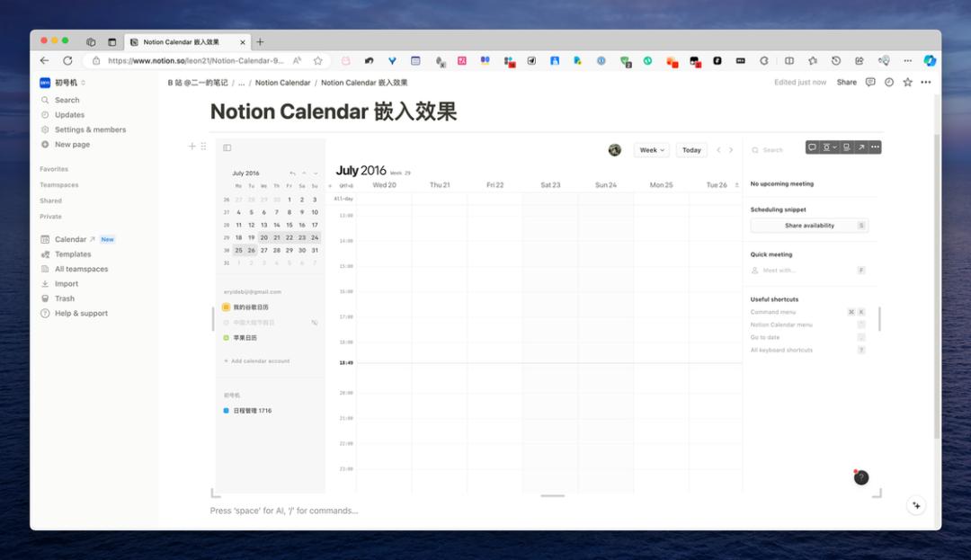The width and height of the screenshot is (971, 560).
Task: Open the browser split screen icon
Action: click(789, 60)
